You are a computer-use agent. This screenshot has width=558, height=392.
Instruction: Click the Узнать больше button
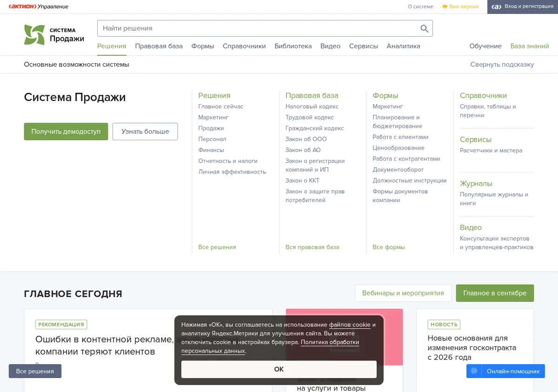pos(145,131)
